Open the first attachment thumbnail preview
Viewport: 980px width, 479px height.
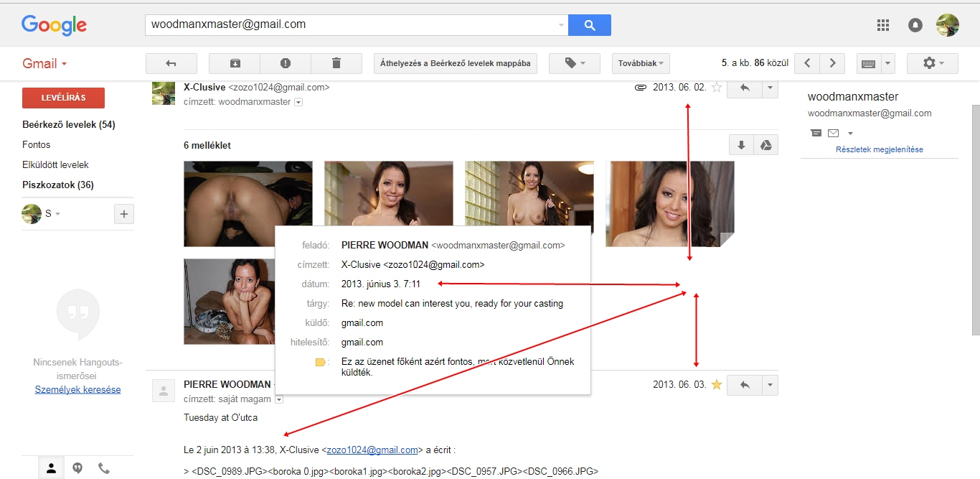point(248,203)
